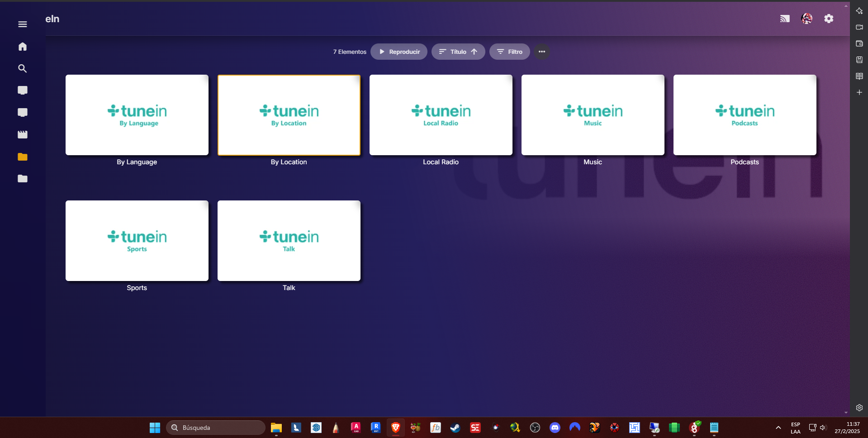This screenshot has height=438, width=868.
Task: Launch Revit from the taskbar
Action: point(376,428)
